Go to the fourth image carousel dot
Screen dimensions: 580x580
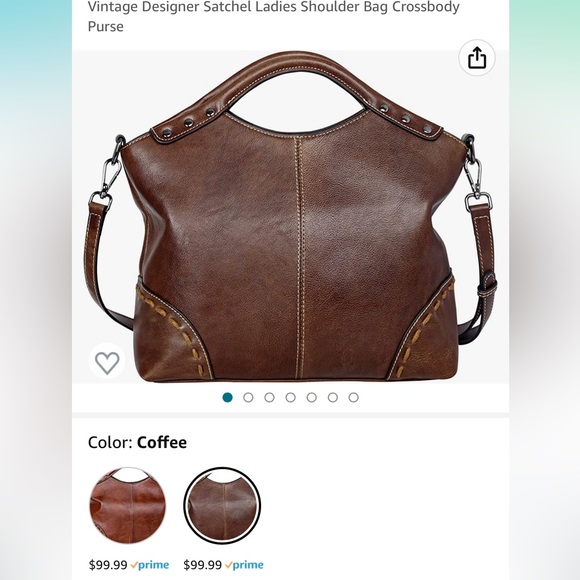pyautogui.click(x=290, y=398)
